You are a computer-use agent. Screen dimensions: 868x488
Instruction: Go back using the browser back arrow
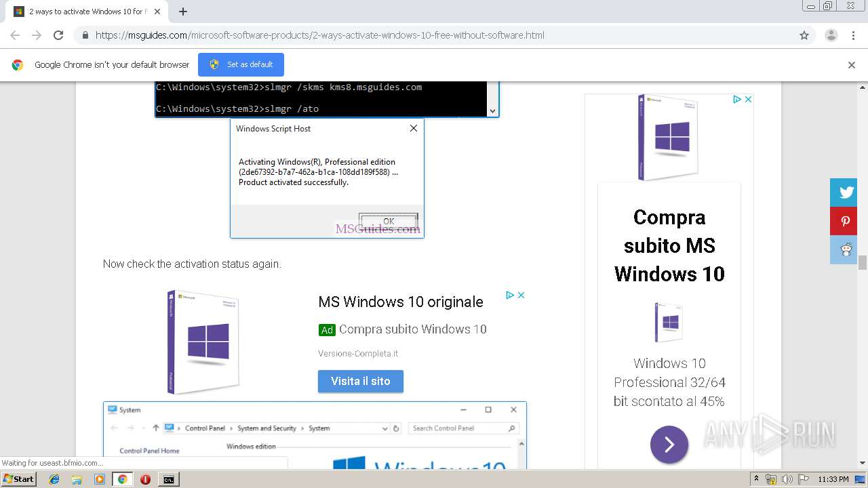pos(15,35)
